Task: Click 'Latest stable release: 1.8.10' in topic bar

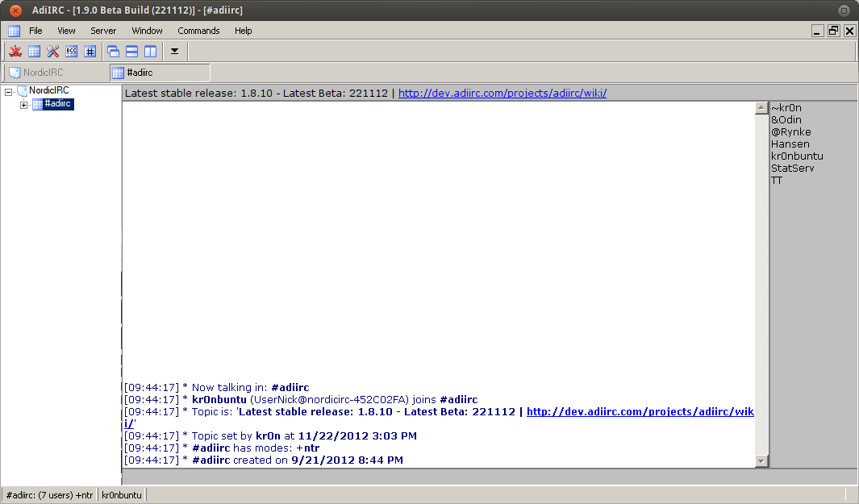Action: pyautogui.click(x=198, y=93)
